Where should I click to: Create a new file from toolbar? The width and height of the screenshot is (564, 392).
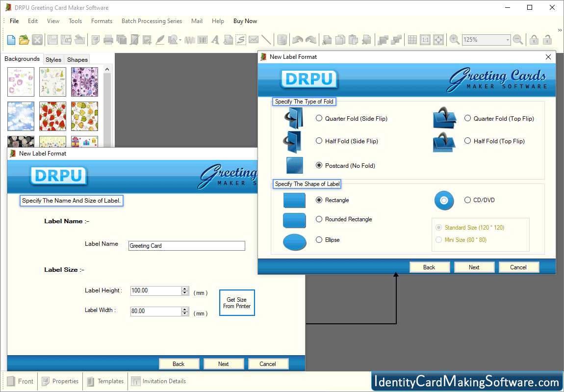pos(11,40)
